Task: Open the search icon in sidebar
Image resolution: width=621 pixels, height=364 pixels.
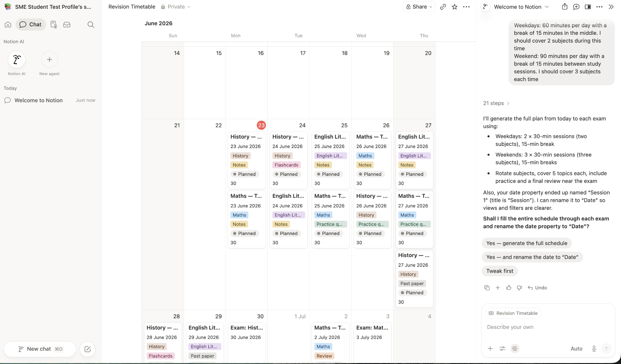Action: 91,25
